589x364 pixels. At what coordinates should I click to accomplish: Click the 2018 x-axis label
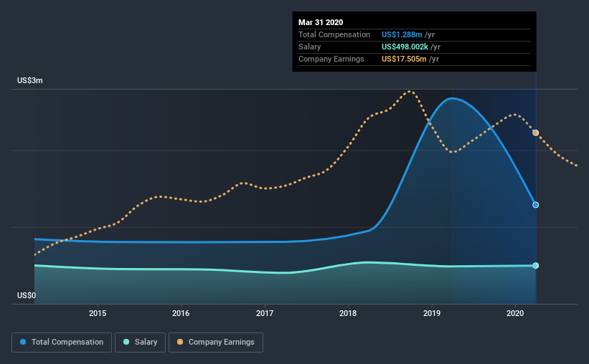click(x=348, y=313)
